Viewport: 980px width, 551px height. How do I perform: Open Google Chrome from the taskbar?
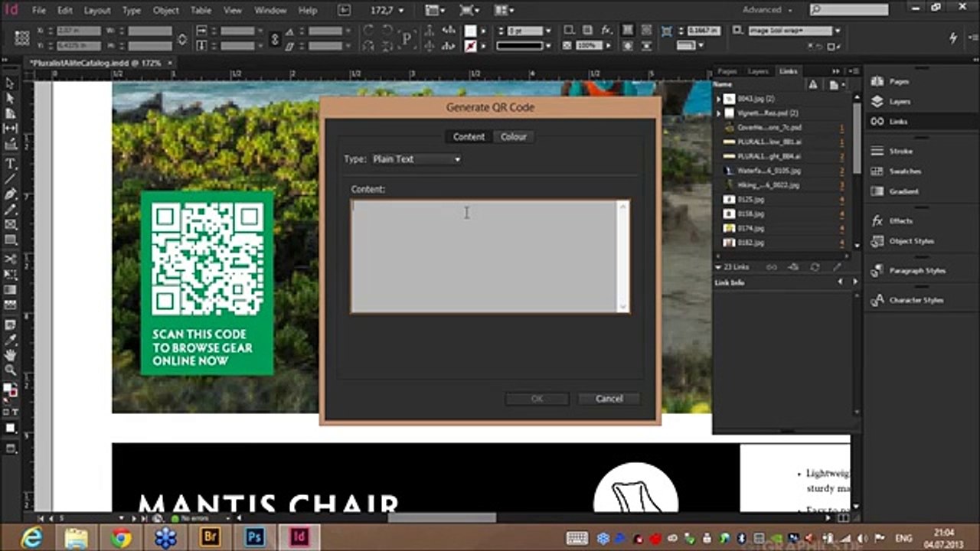[x=121, y=538]
